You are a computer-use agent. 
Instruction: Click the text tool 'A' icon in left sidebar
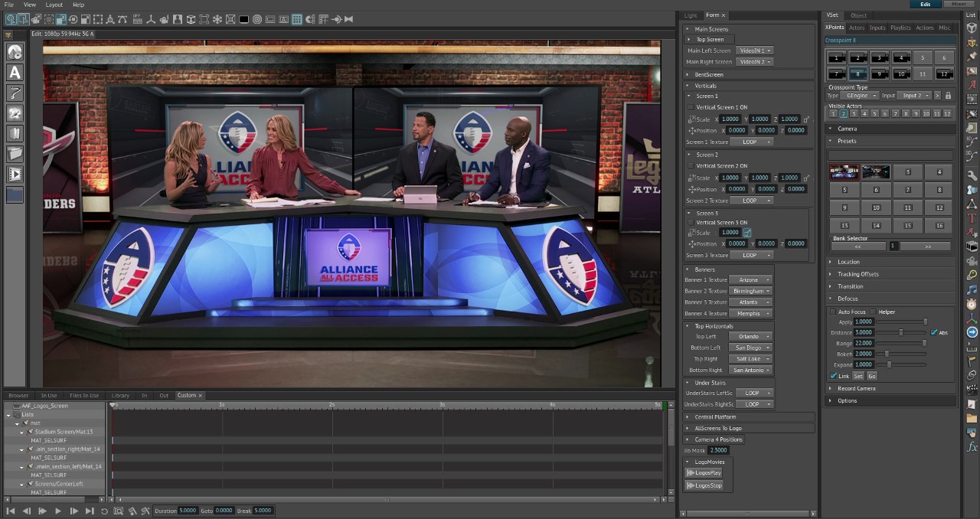click(15, 73)
